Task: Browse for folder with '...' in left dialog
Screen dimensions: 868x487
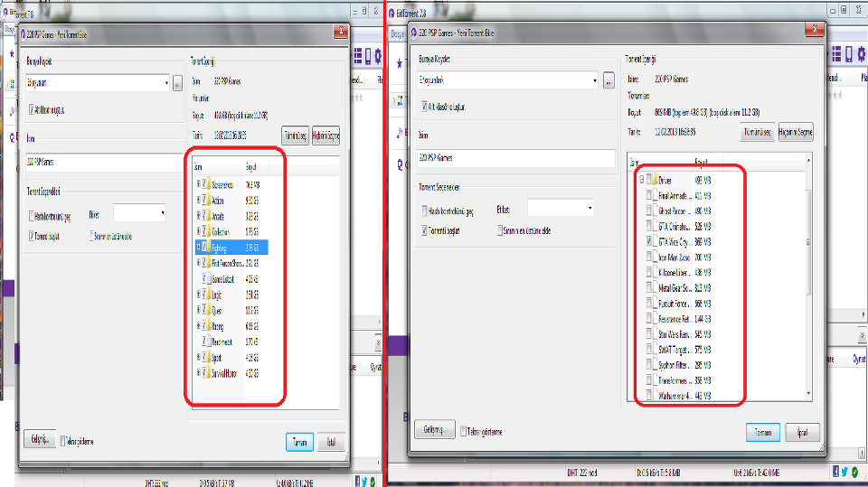Action: (x=177, y=83)
